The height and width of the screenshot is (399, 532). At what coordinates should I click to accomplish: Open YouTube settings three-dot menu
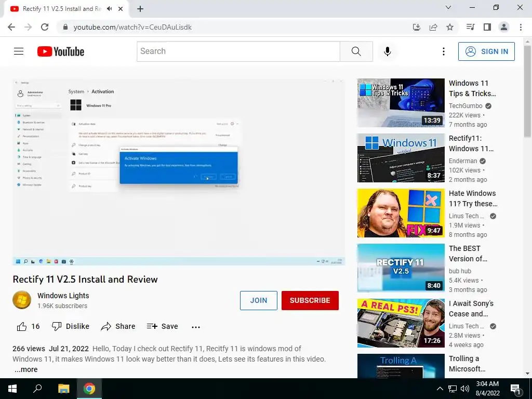click(x=444, y=51)
